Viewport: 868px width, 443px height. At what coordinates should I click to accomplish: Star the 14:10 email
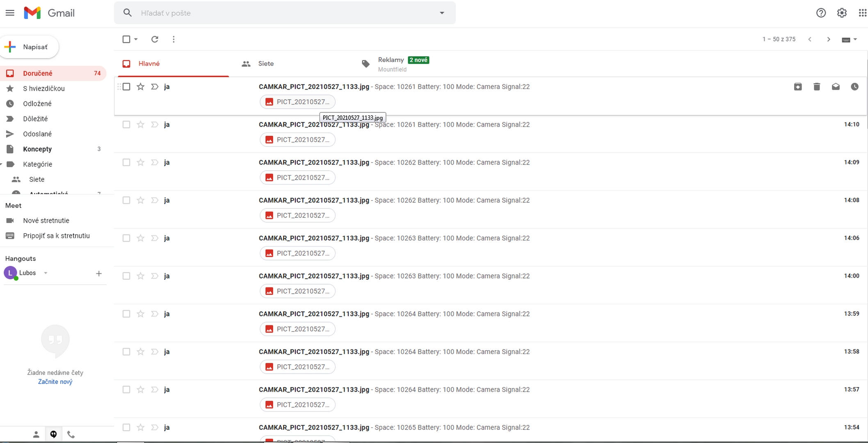point(140,124)
